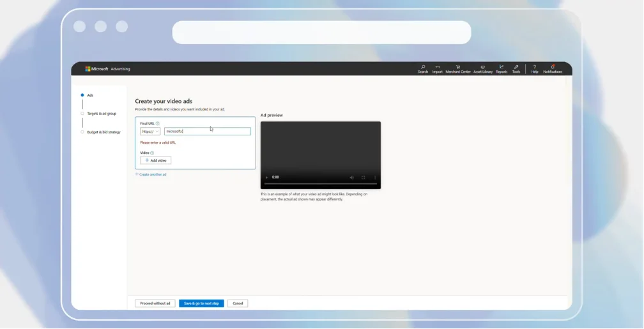Open Search in the top bar
This screenshot has height=329, width=644.
coord(423,69)
